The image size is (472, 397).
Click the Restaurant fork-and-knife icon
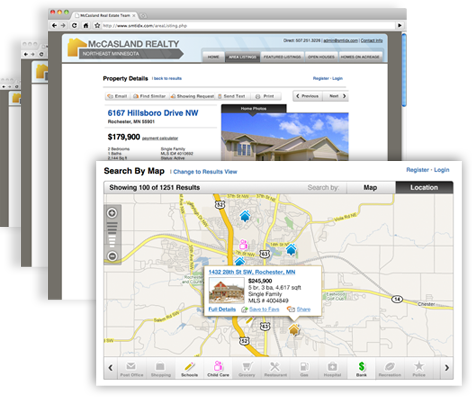[275, 366]
